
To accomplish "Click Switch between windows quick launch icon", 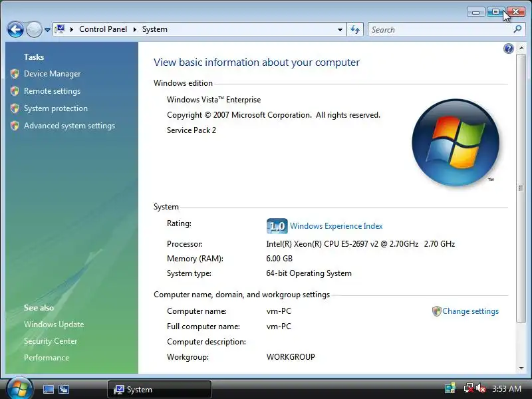I will (63, 389).
